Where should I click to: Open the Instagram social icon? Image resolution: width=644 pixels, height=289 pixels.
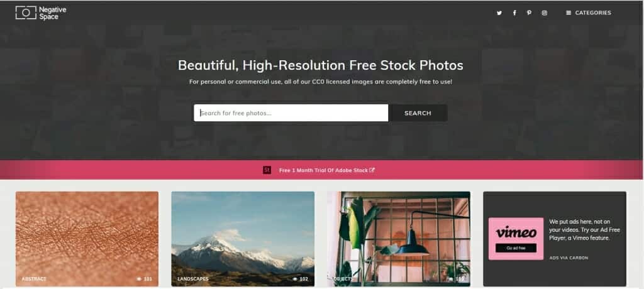point(544,13)
